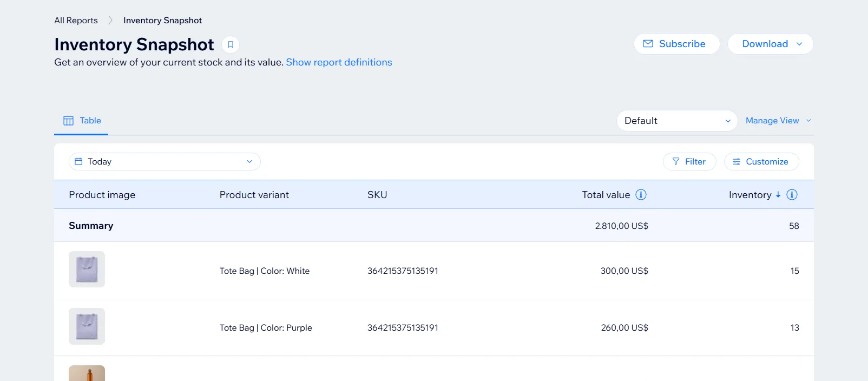The image size is (868, 381).
Task: Expand the Manage View menu
Action: [x=778, y=121]
